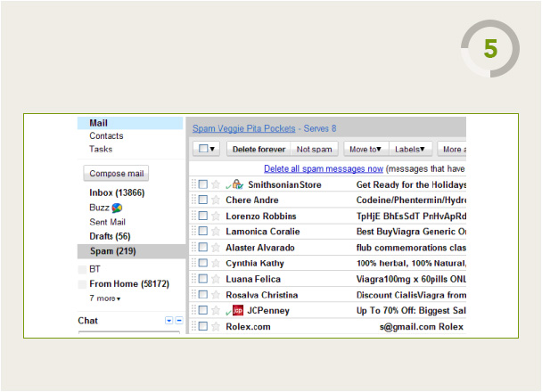Star the Chere Andre message
This screenshot has width=542, height=392.
216,200
